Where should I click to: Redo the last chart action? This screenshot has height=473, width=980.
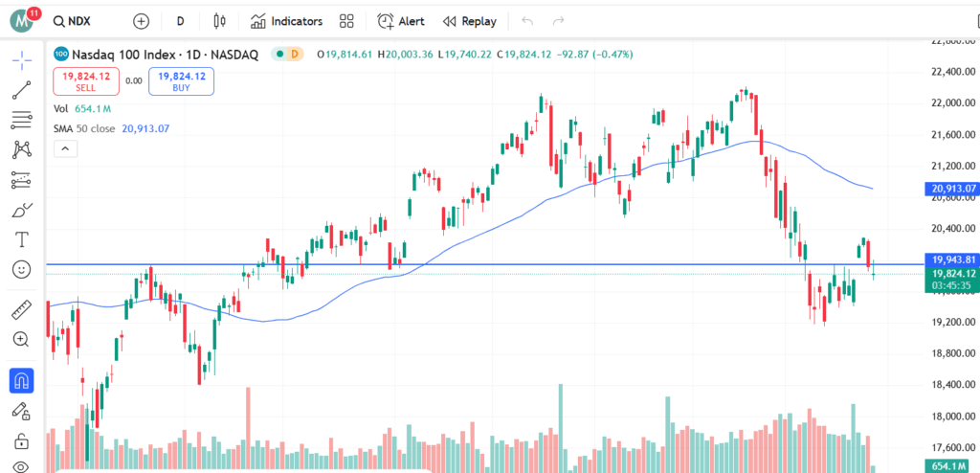tap(558, 21)
